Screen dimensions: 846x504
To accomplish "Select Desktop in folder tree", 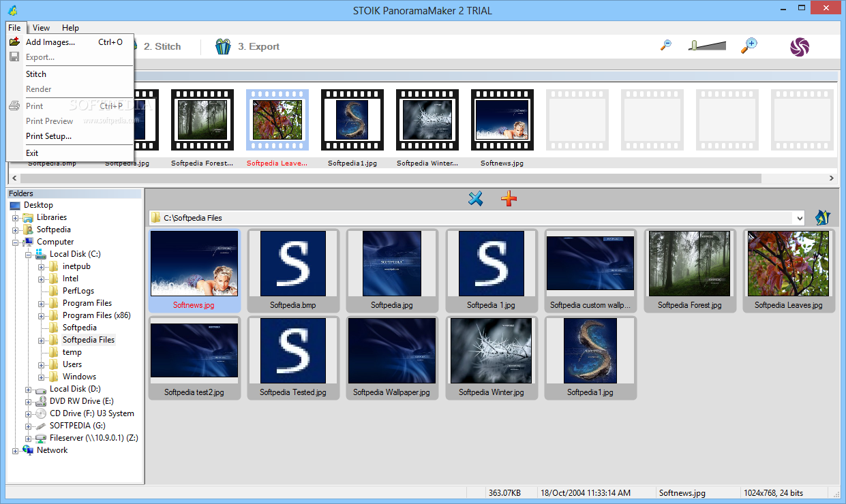I will pyautogui.click(x=38, y=205).
